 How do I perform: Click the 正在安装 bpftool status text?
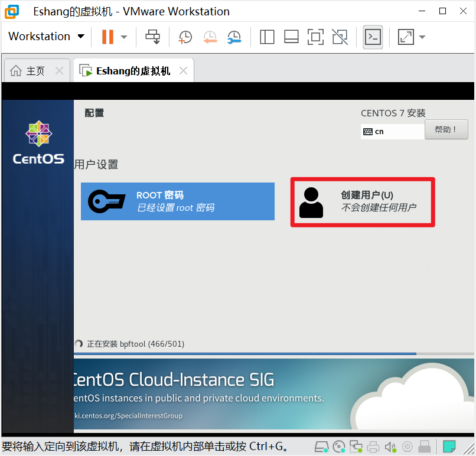tap(136, 344)
